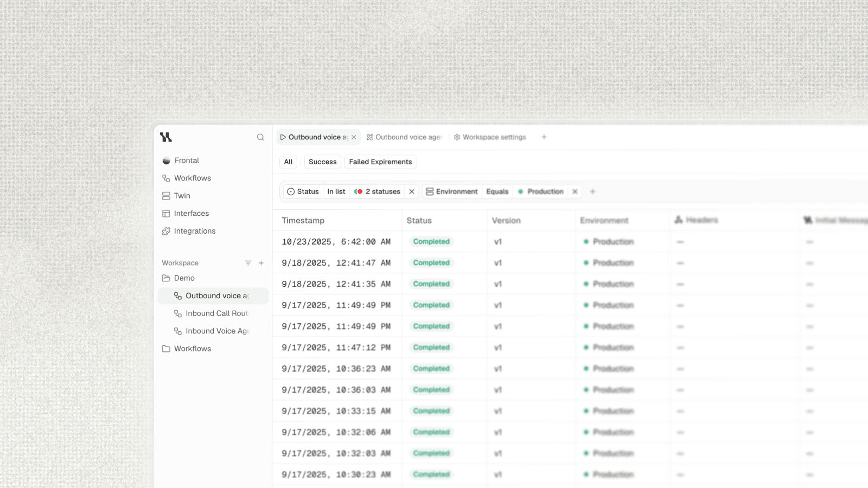The width and height of the screenshot is (868, 488).
Task: Click the Status filter field
Action: click(303, 191)
